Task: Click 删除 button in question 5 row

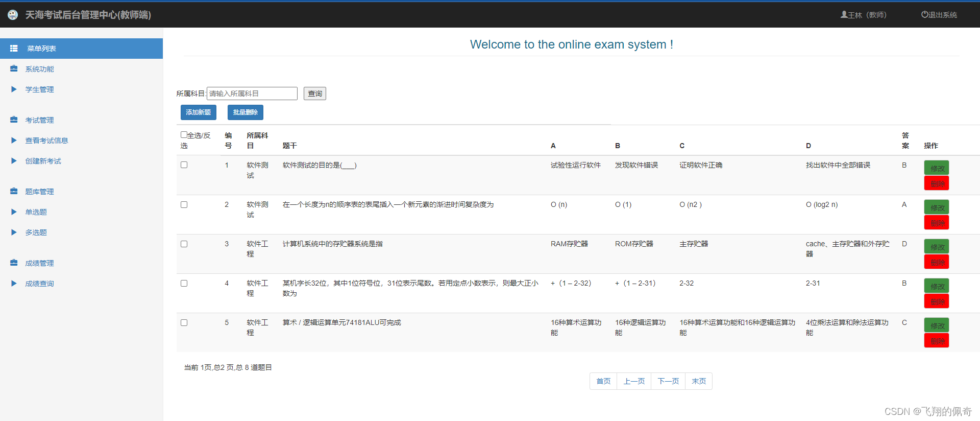Action: [937, 340]
